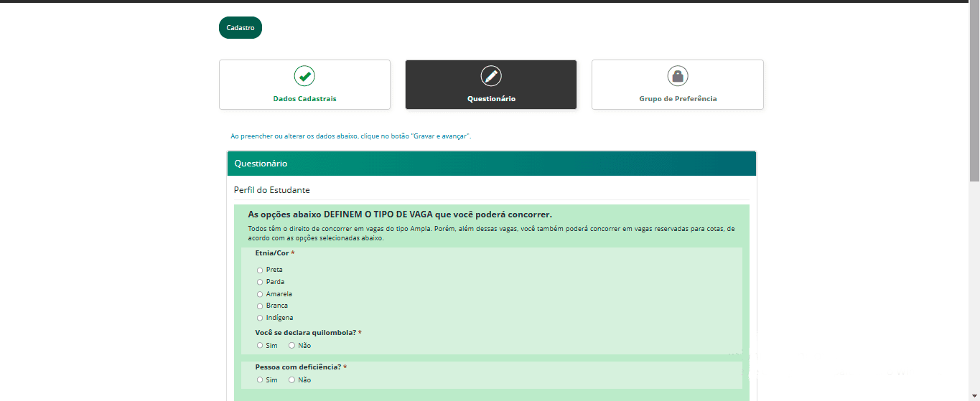This screenshot has width=980, height=401.
Task: Mark Amarela under Etnia/Cor
Action: coord(260,294)
